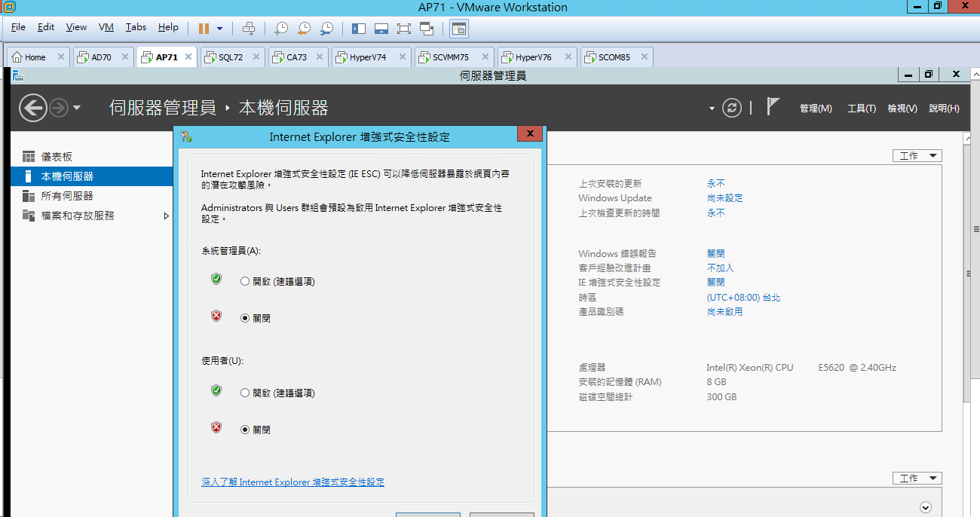This screenshot has height=517, width=980.
Task: Enable IE ESC for 使用者
Action: click(x=245, y=393)
